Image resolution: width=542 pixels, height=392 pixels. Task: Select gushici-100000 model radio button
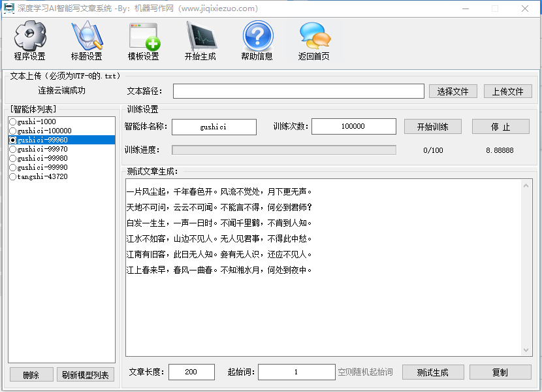pos(12,131)
